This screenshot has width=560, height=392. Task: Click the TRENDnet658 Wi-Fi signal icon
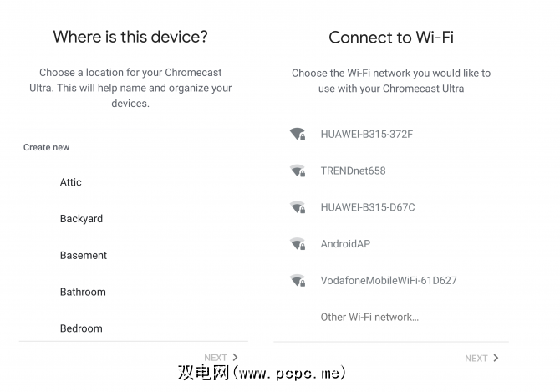(x=297, y=171)
